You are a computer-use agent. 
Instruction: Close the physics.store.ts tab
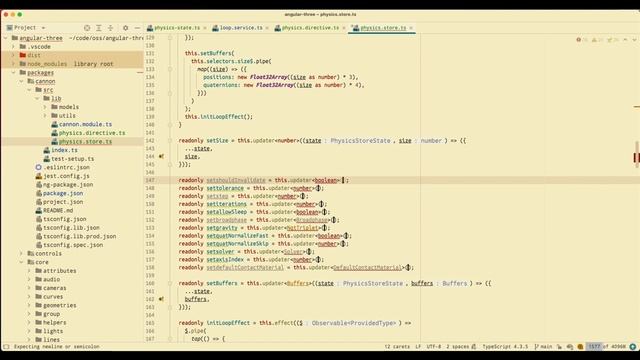[x=411, y=28]
